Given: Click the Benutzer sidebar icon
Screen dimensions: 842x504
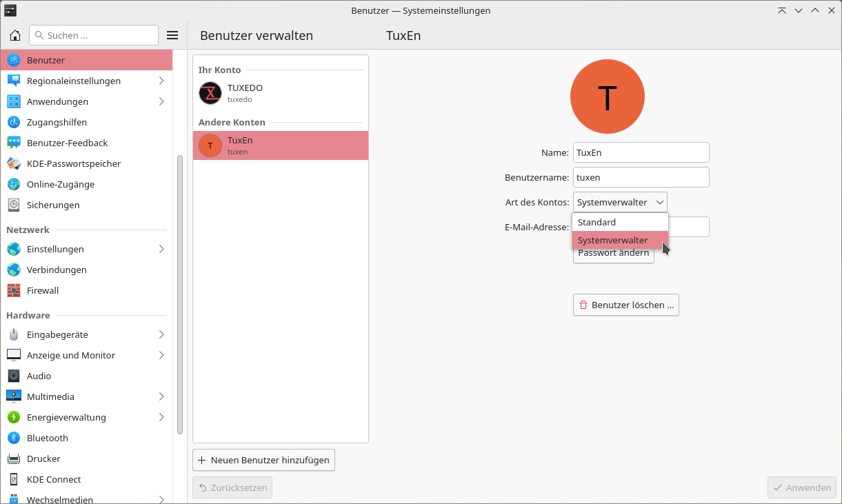Looking at the screenshot, I should click(14, 60).
